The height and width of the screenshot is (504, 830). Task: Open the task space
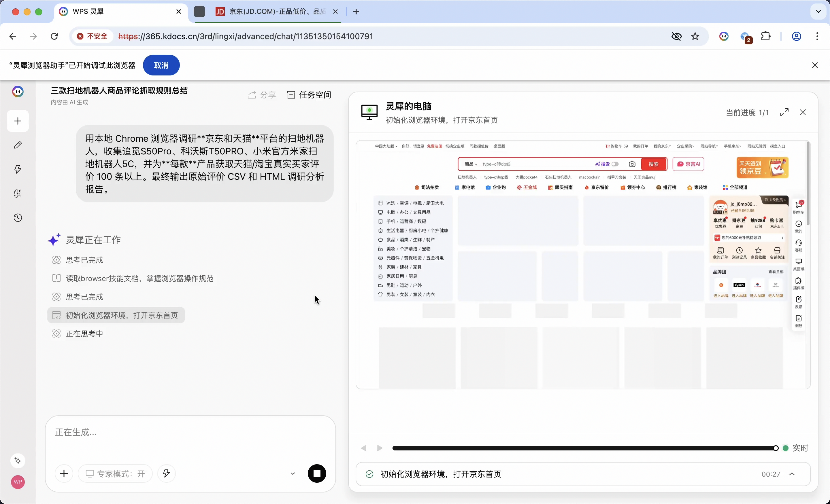point(309,95)
